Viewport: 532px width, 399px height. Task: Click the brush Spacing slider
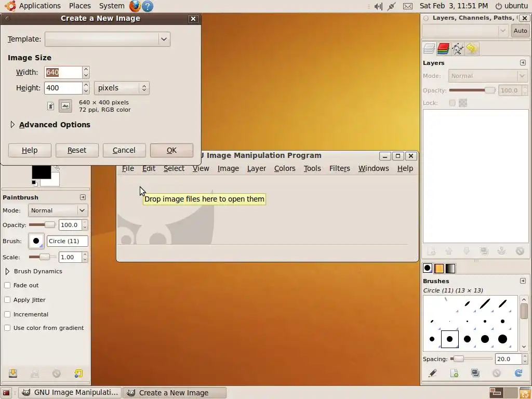point(471,358)
